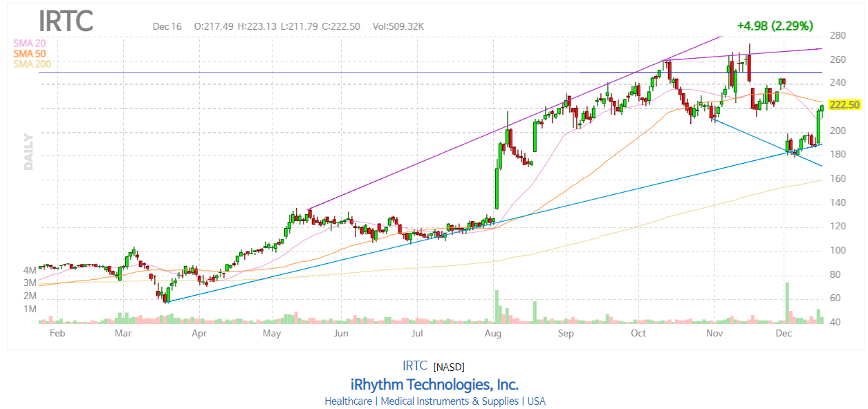Image resolution: width=868 pixels, height=409 pixels.
Task: Click the 260 price axis label
Action: [x=838, y=60]
